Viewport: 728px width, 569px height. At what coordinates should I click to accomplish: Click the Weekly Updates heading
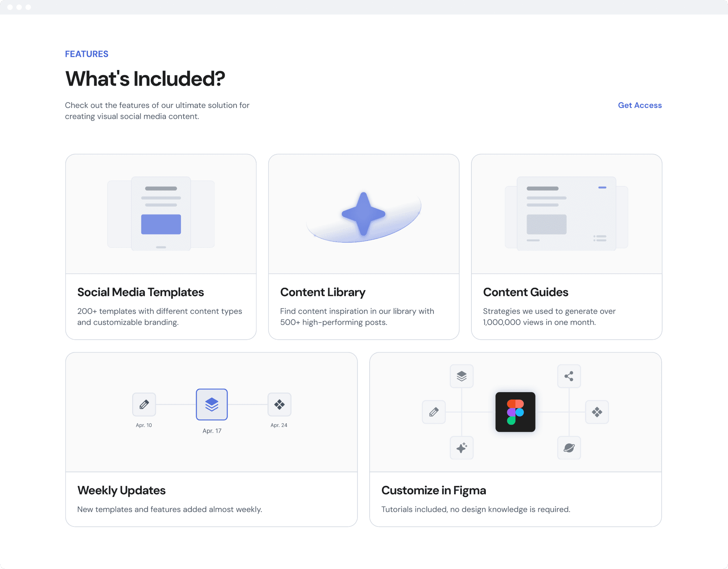(x=121, y=490)
